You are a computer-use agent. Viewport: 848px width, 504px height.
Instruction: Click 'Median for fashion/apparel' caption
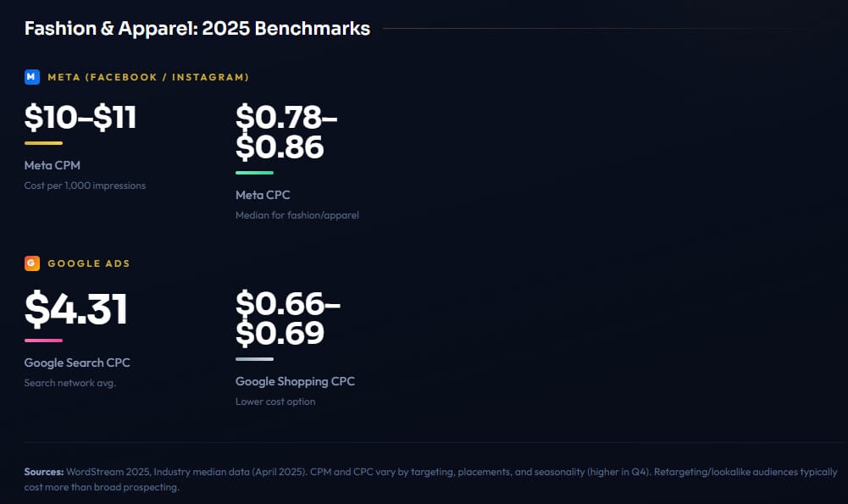(x=297, y=215)
